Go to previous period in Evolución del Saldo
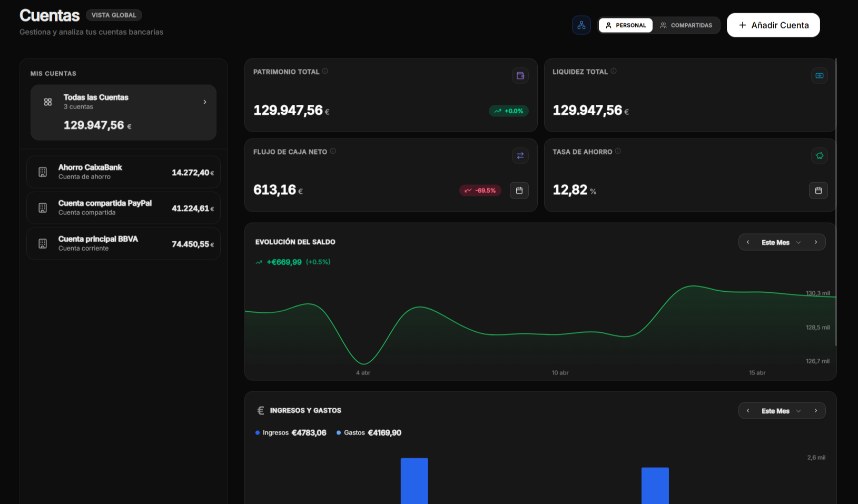This screenshot has width=858, height=504. [x=748, y=242]
